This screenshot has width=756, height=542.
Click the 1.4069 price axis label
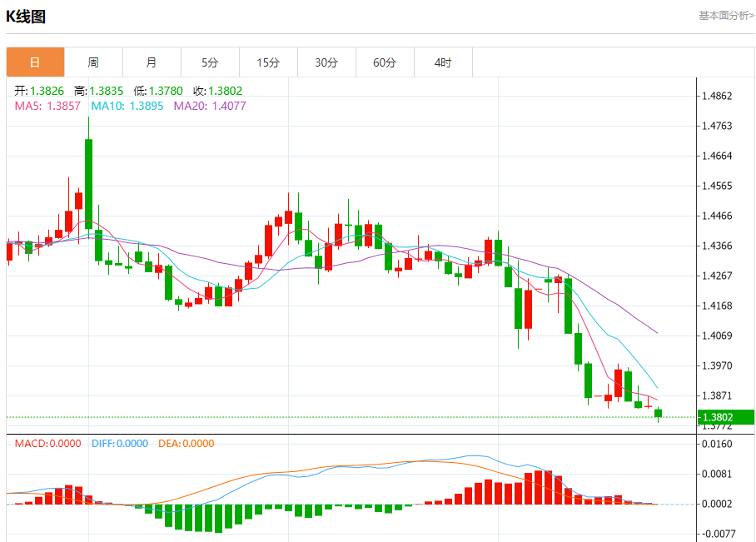tap(717, 336)
